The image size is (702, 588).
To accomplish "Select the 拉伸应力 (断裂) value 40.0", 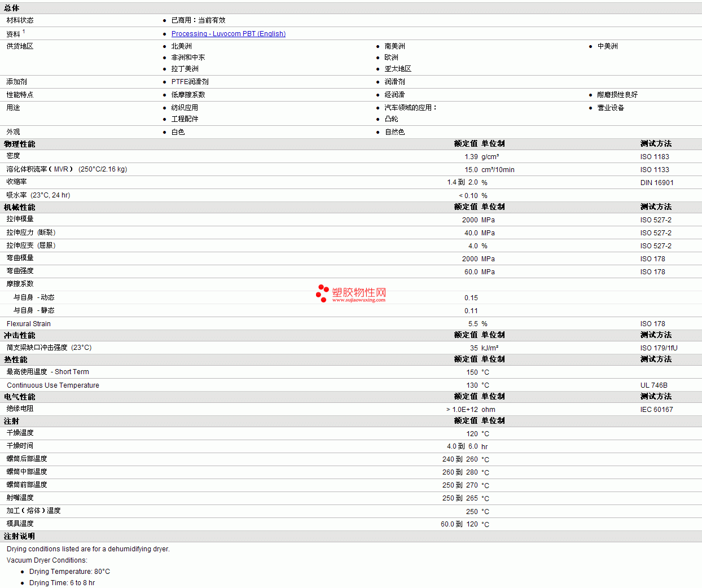I will point(471,233).
